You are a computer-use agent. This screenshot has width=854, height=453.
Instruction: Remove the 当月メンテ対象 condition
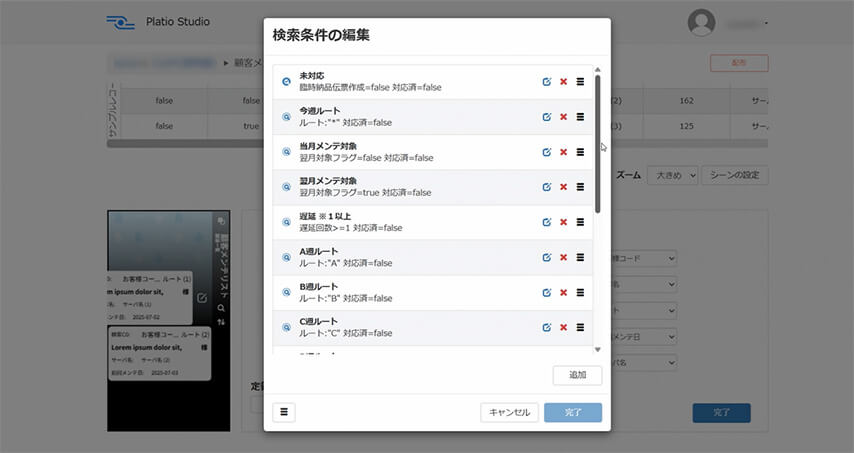point(563,152)
